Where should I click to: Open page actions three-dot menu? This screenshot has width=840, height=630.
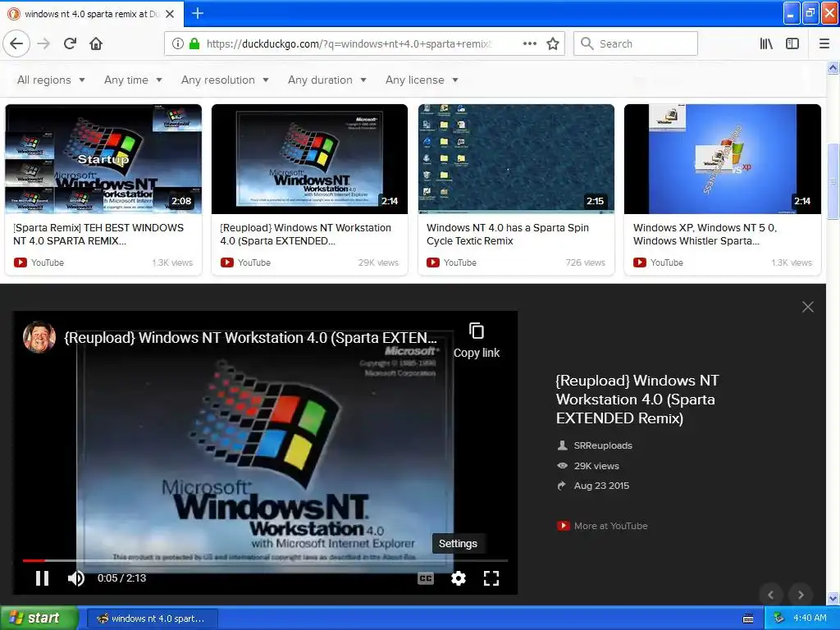[530, 44]
